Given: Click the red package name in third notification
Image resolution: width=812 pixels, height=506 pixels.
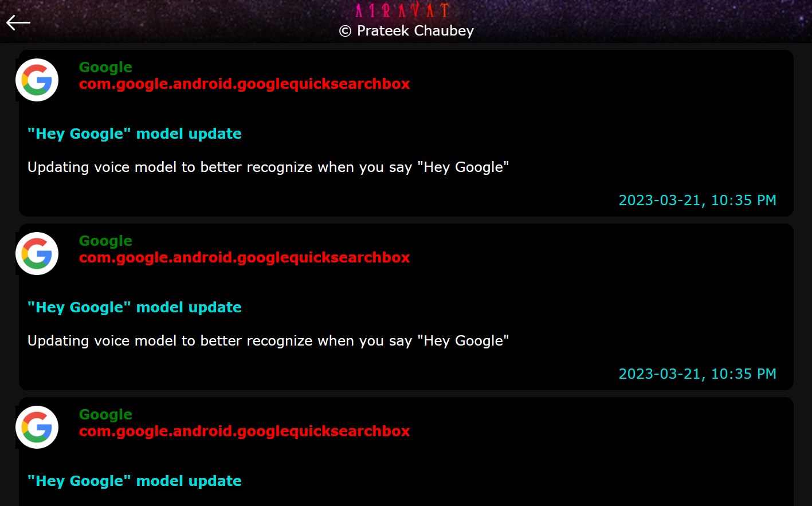Looking at the screenshot, I should 245,432.
